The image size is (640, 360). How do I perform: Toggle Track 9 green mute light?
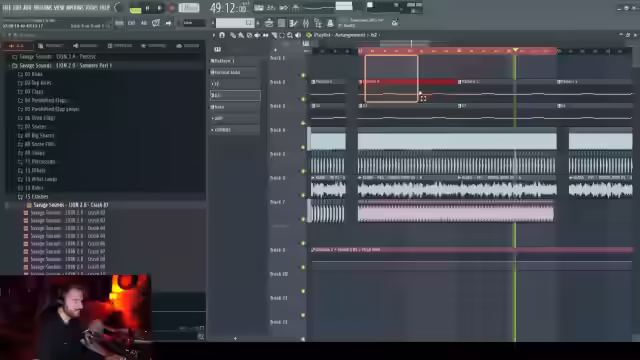point(303,267)
